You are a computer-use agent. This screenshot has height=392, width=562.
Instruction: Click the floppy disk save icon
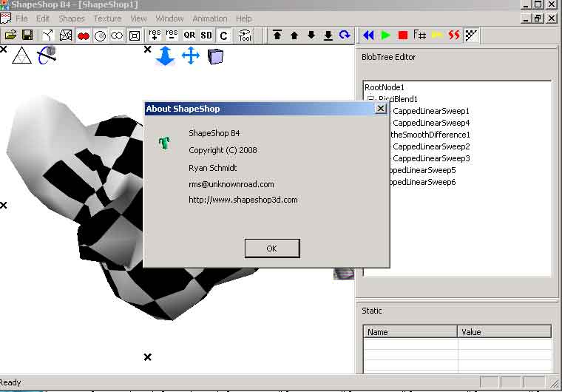point(27,35)
